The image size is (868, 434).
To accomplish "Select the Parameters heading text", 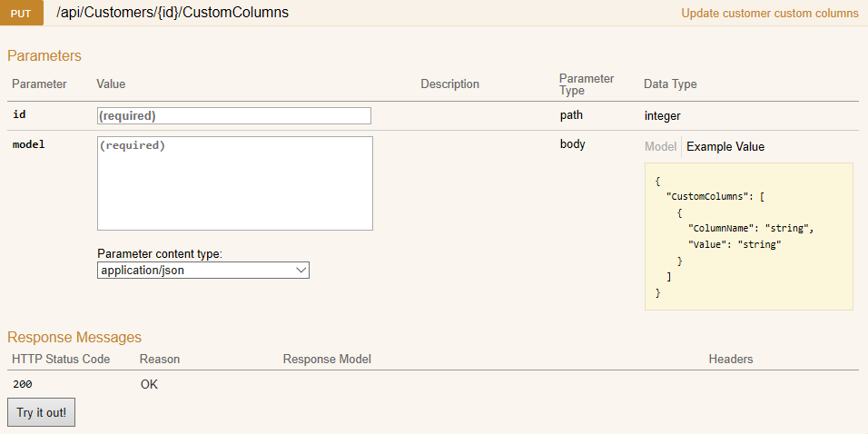I will click(44, 56).
